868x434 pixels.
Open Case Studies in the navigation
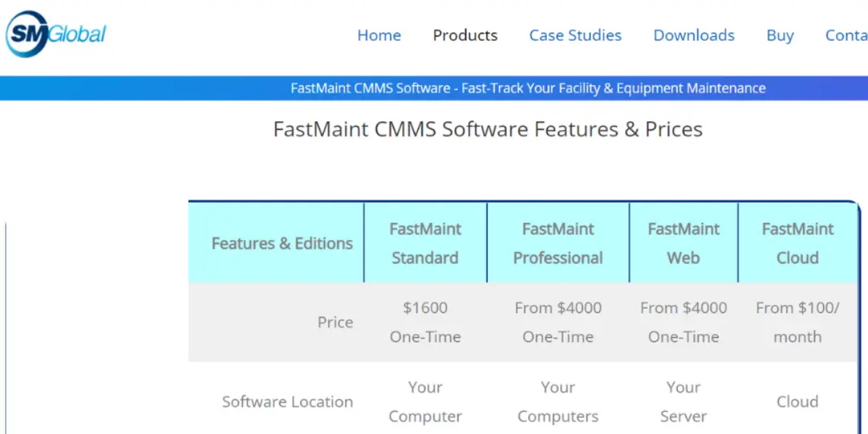coord(575,35)
